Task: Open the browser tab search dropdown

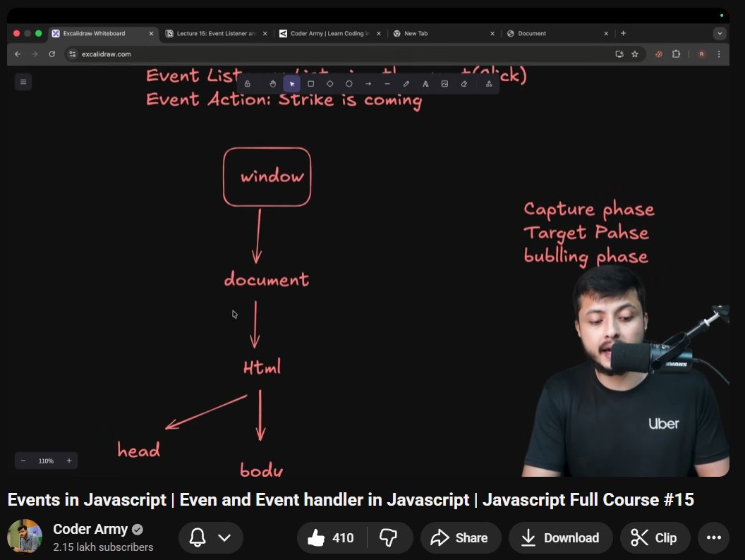Action: (x=719, y=33)
